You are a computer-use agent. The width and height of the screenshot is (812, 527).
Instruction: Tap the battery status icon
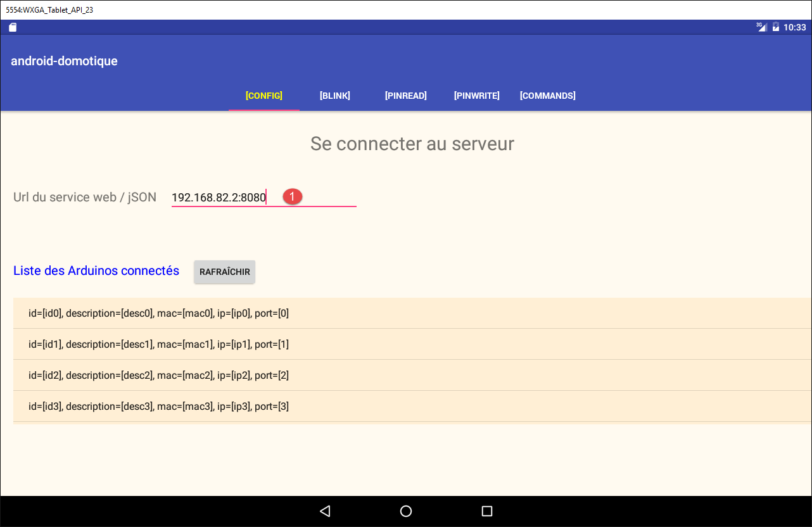(x=775, y=27)
